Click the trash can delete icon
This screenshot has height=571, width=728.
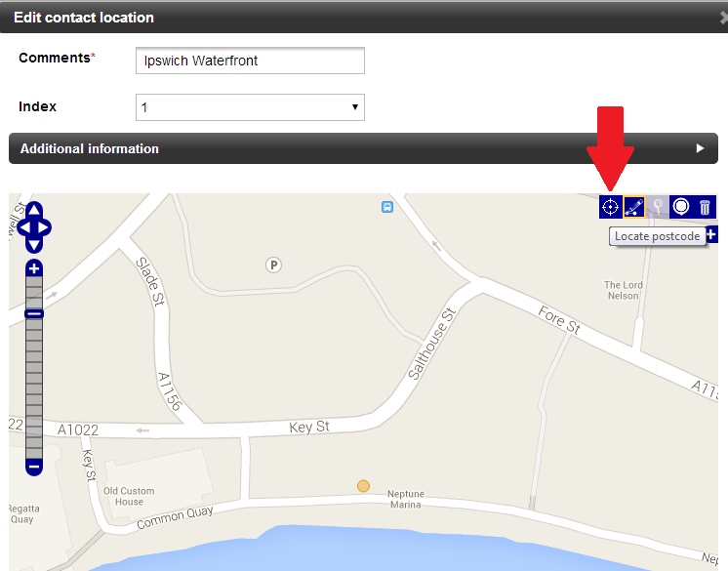tap(705, 206)
